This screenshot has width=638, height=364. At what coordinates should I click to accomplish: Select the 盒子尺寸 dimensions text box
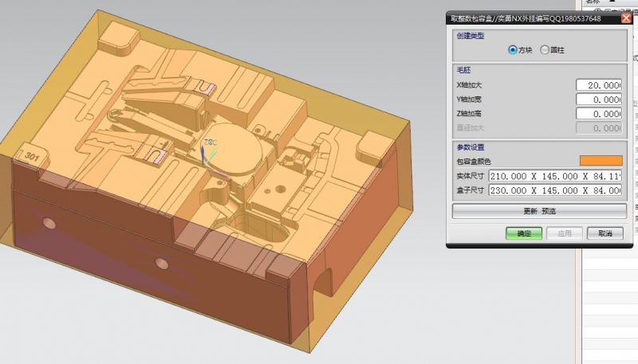(555, 190)
